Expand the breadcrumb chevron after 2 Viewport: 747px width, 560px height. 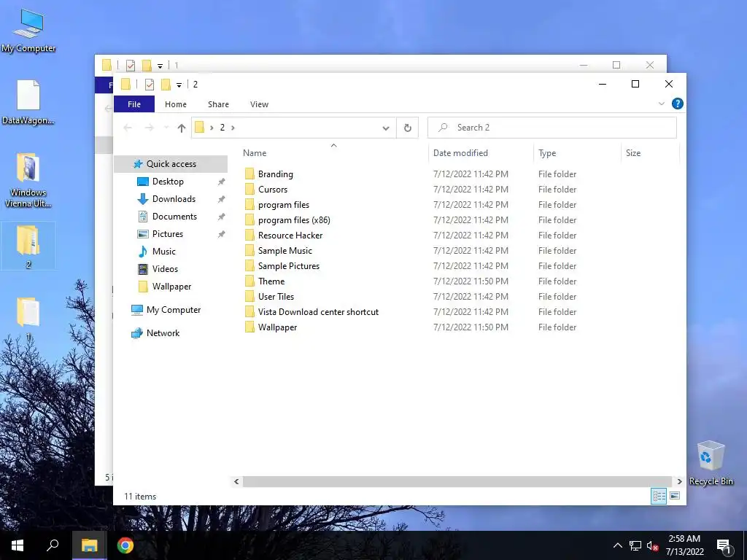click(233, 128)
